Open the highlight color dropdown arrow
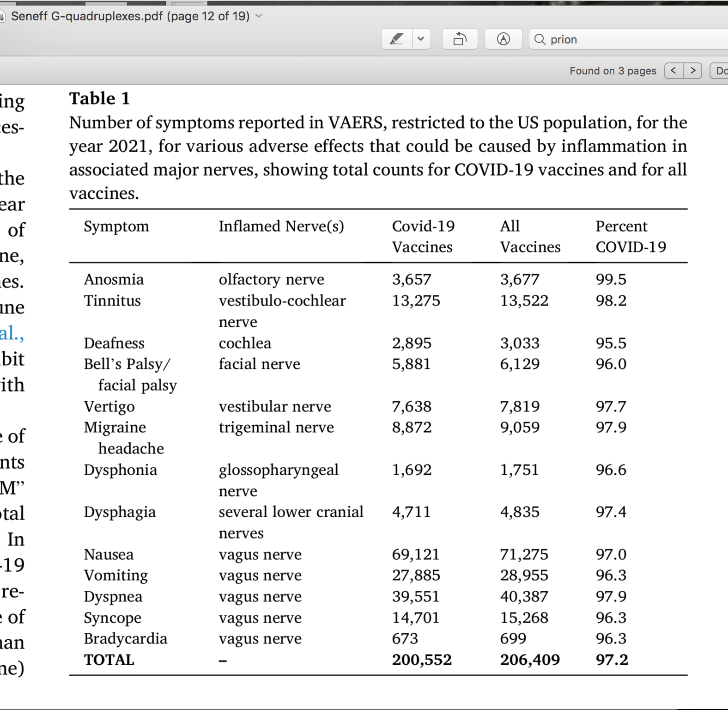This screenshot has width=728, height=710. (421, 39)
